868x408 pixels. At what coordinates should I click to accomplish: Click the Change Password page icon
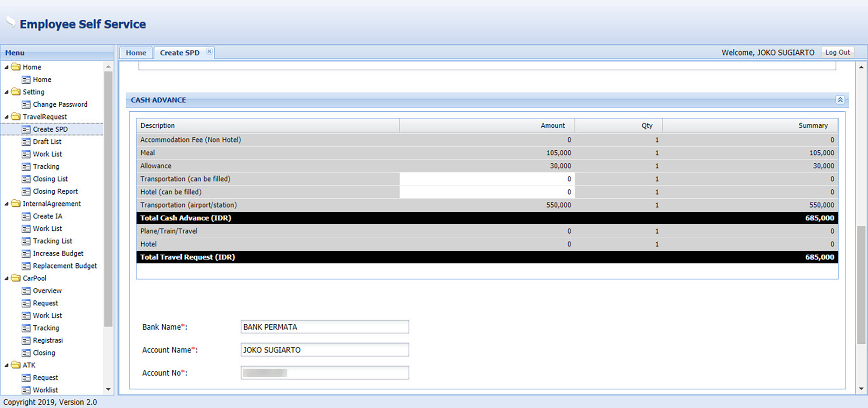point(26,104)
